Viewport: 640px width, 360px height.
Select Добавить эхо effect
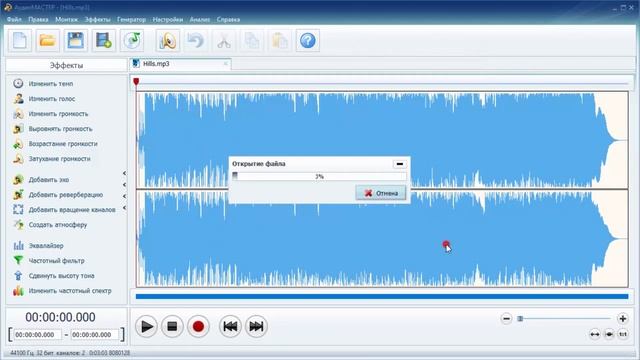point(41,180)
